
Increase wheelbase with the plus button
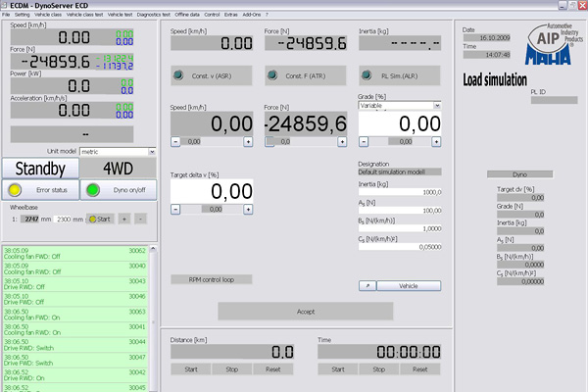(124, 219)
